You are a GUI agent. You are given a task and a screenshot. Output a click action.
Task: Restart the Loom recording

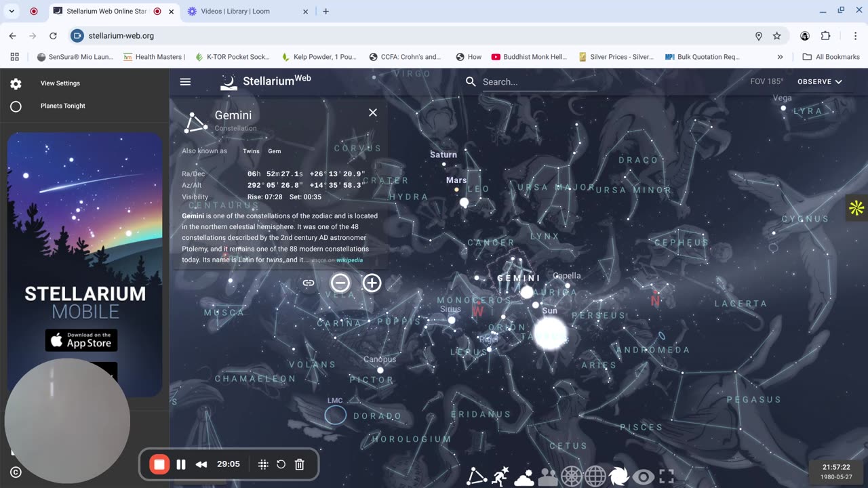[281, 464]
